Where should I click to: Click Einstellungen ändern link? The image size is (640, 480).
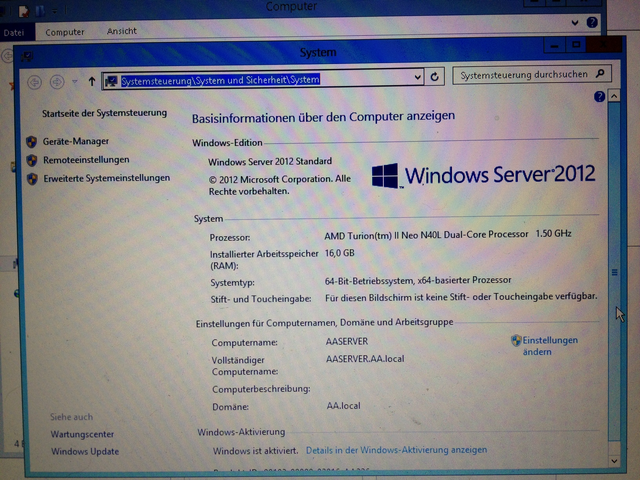point(549,346)
